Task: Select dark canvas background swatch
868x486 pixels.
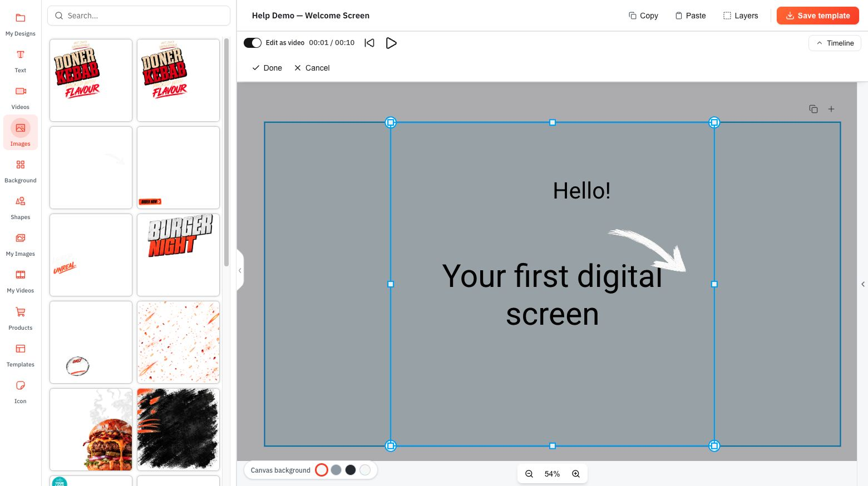Action: point(351,470)
